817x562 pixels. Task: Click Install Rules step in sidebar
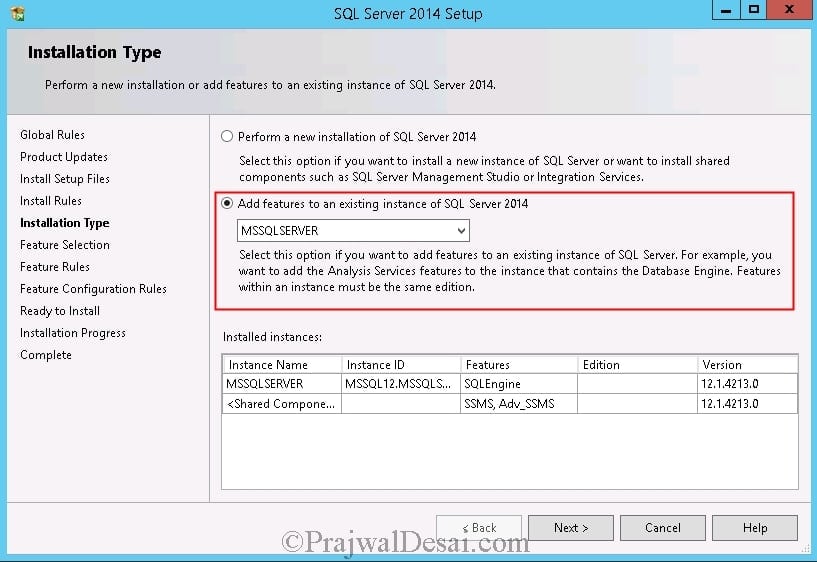tap(51, 201)
